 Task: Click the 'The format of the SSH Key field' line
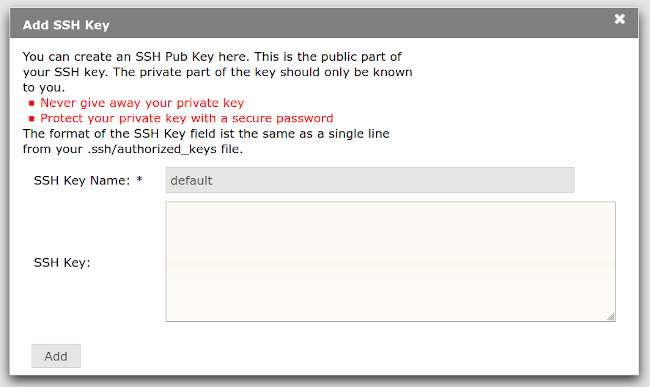(206, 134)
